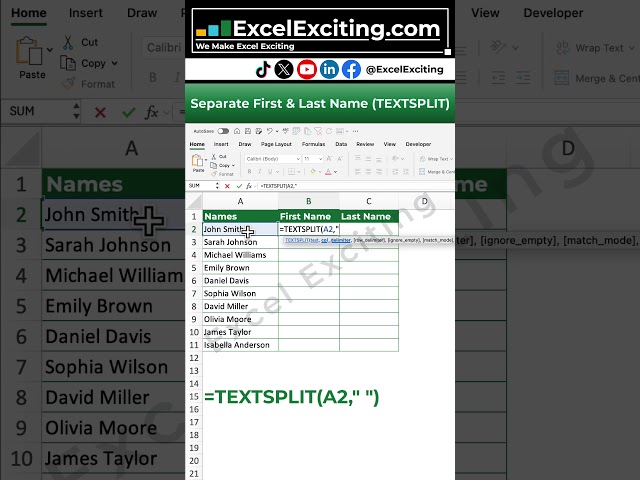The height and width of the screenshot is (480, 640).
Task: Click the Paste clipboard icon in the small Excel window
Action: (197, 160)
